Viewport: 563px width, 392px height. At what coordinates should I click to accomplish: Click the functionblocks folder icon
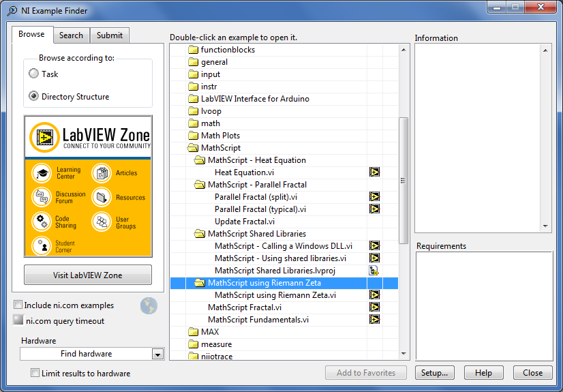[x=193, y=50]
